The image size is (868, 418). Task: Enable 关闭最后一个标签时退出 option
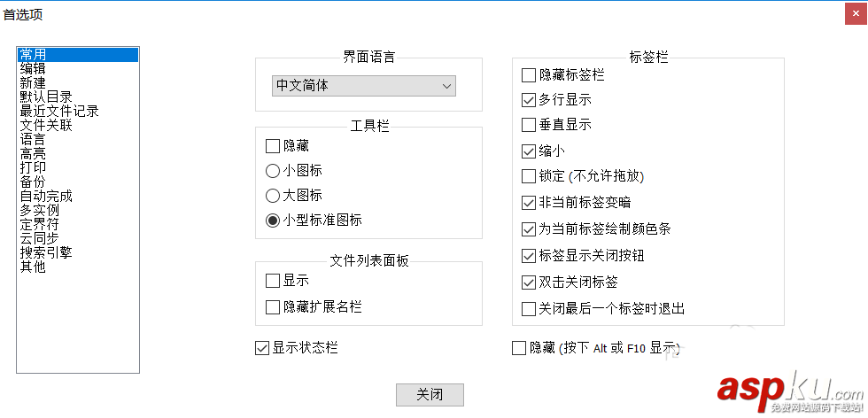point(529,309)
